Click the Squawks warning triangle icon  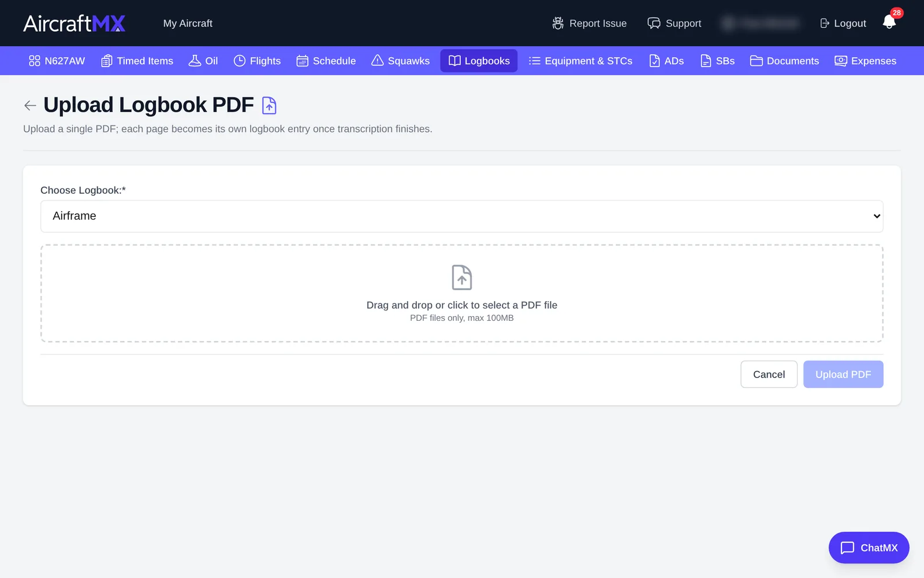coord(377,61)
